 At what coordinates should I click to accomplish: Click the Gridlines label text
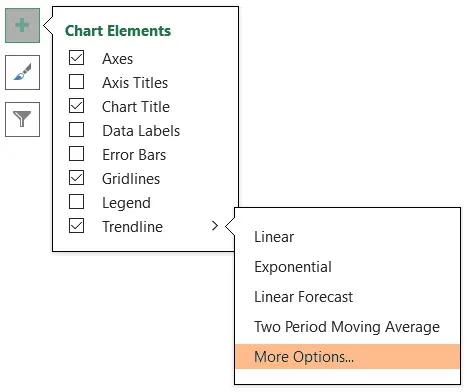(131, 179)
